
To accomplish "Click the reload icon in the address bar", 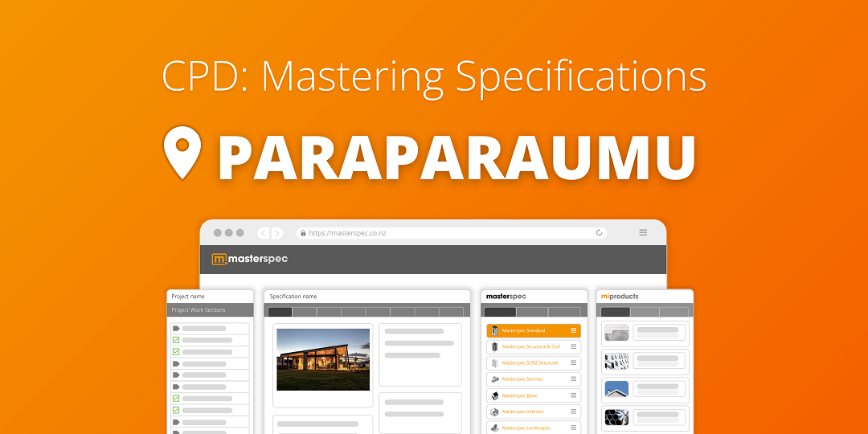I will click(599, 233).
